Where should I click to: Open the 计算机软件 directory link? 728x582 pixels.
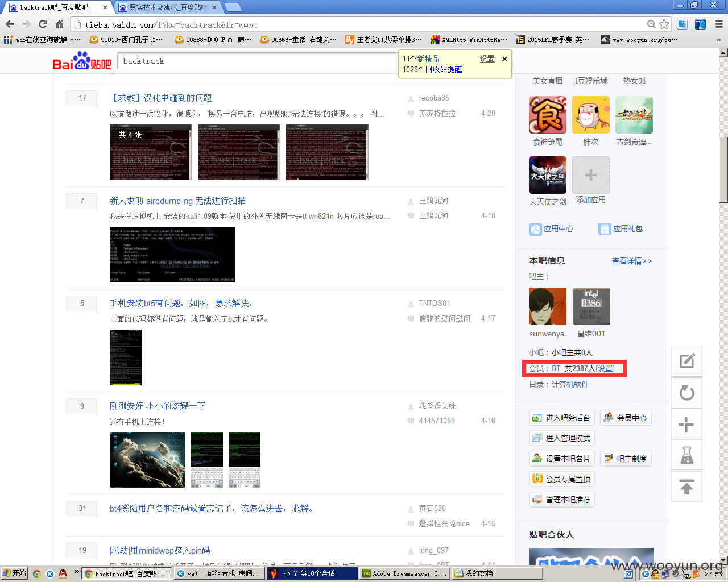(x=570, y=384)
